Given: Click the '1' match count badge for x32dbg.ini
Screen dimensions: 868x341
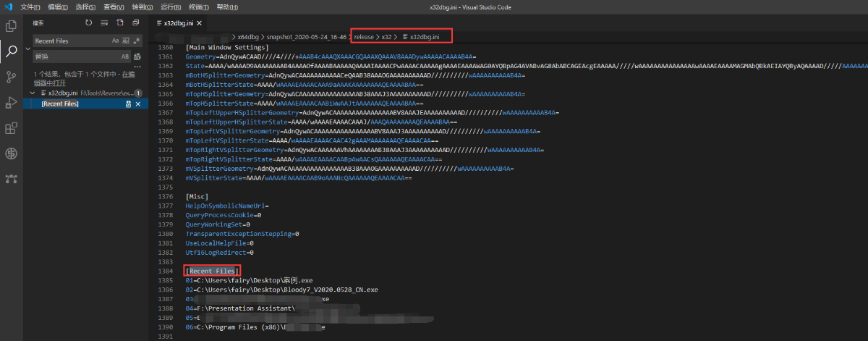Looking at the screenshot, I should click(x=137, y=93).
